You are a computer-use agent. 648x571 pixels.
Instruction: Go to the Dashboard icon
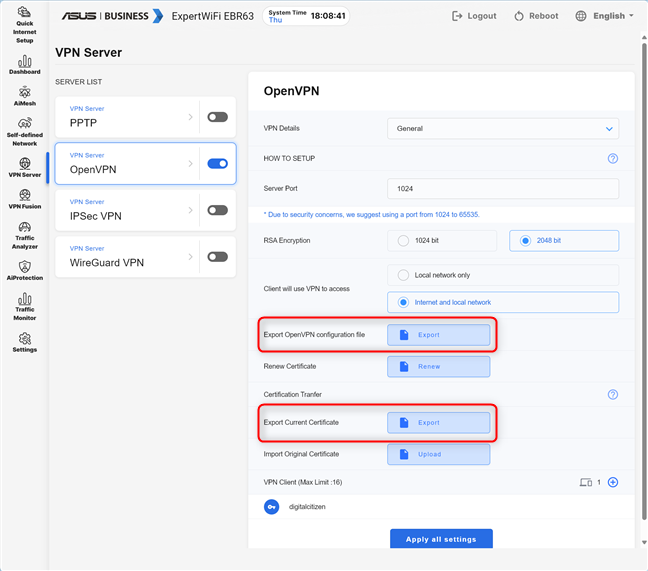point(25,65)
